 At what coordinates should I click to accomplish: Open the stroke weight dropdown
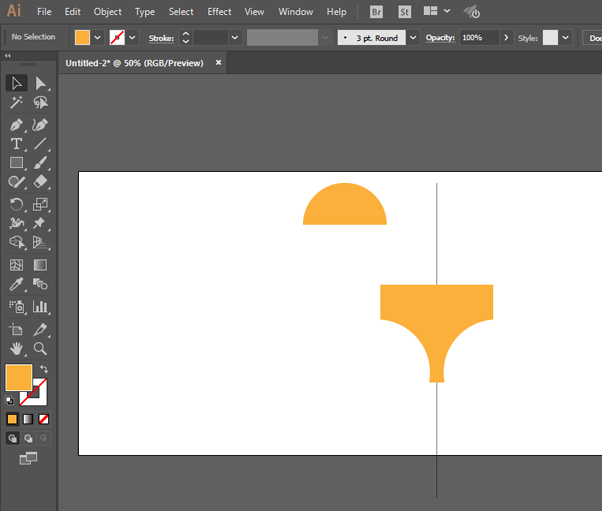point(235,38)
